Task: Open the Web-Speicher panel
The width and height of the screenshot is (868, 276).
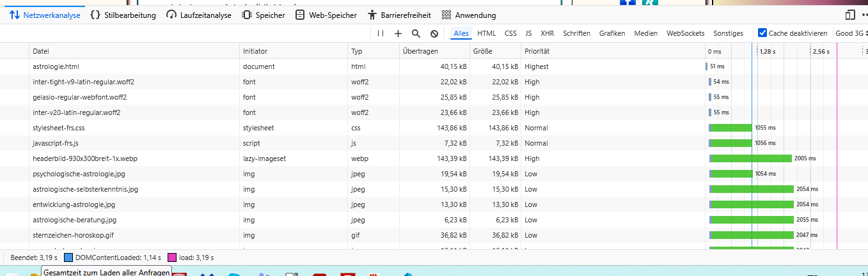Action: (x=324, y=15)
